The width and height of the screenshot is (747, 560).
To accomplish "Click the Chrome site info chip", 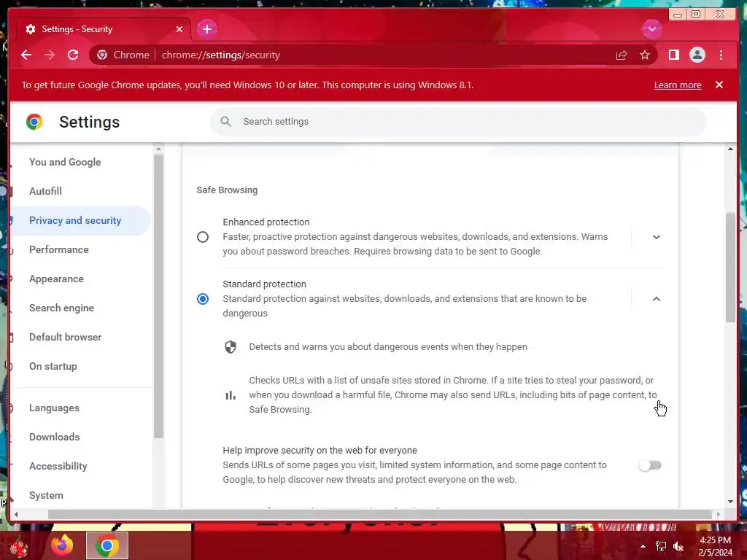I will pos(123,55).
